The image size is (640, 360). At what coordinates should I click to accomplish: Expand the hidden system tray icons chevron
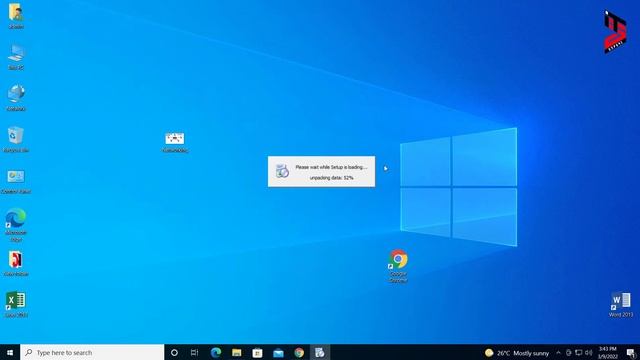pos(558,353)
